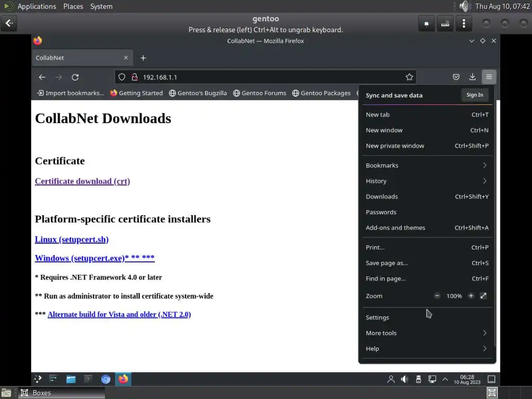Open Windows (setupcert.exe) link
Viewport: 532px width, 399px height.
tap(95, 258)
